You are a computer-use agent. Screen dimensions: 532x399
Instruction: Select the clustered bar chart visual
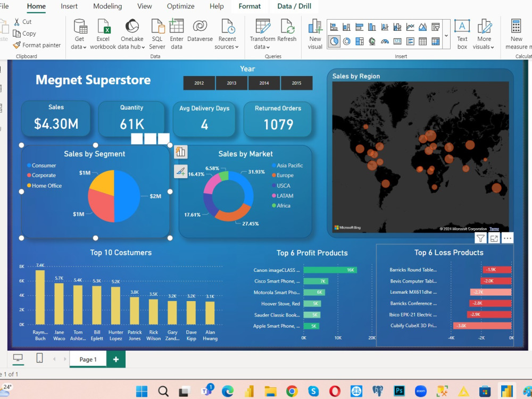(359, 27)
